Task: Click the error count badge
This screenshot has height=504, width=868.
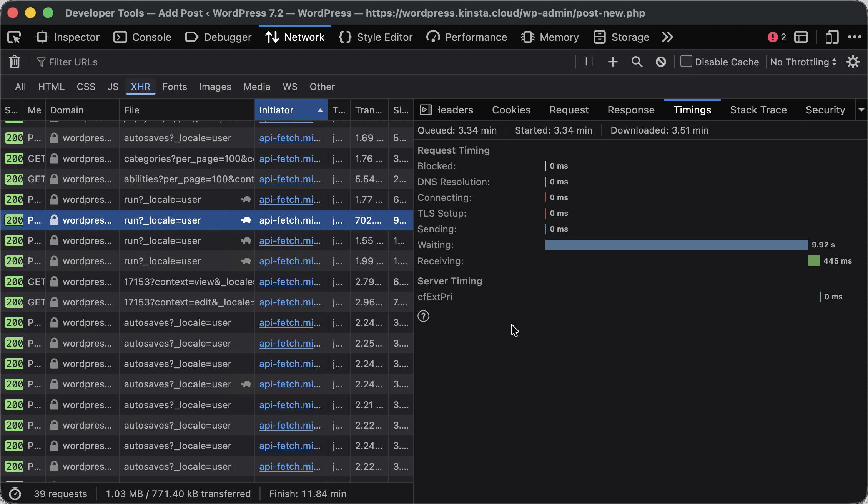Action: 777,37
